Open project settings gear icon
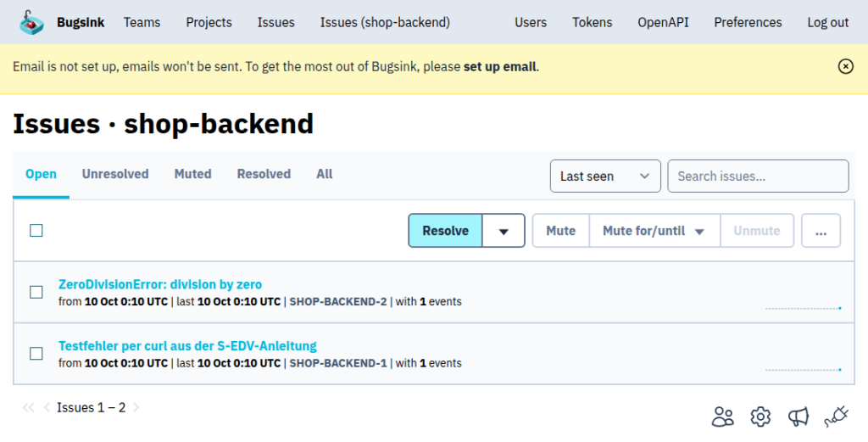Viewport: 868px width, 442px height. click(x=760, y=417)
